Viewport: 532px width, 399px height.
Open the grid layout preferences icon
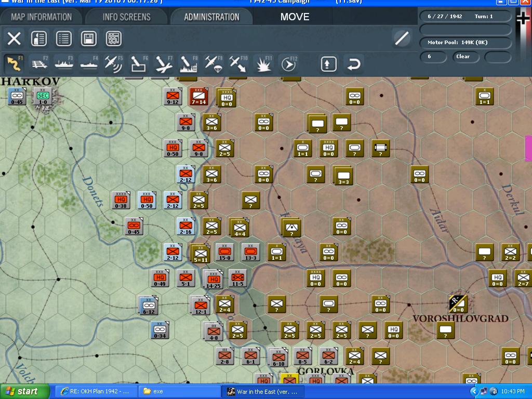pos(114,38)
